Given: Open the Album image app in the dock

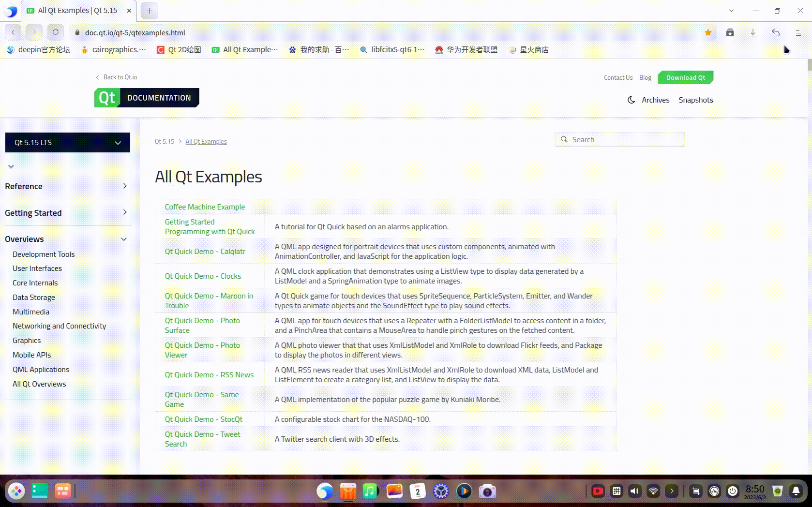Looking at the screenshot, I should (394, 492).
